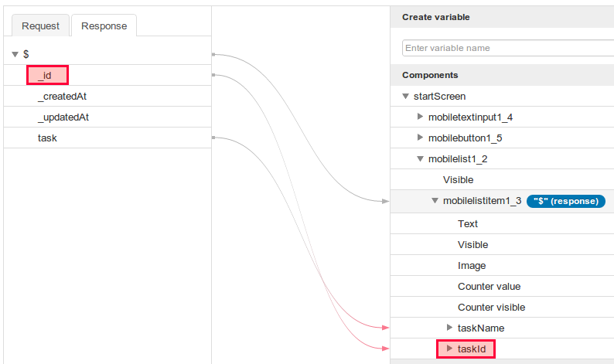The image size is (614, 364).
Task: Select the Counter visible property
Action: pyautogui.click(x=491, y=308)
